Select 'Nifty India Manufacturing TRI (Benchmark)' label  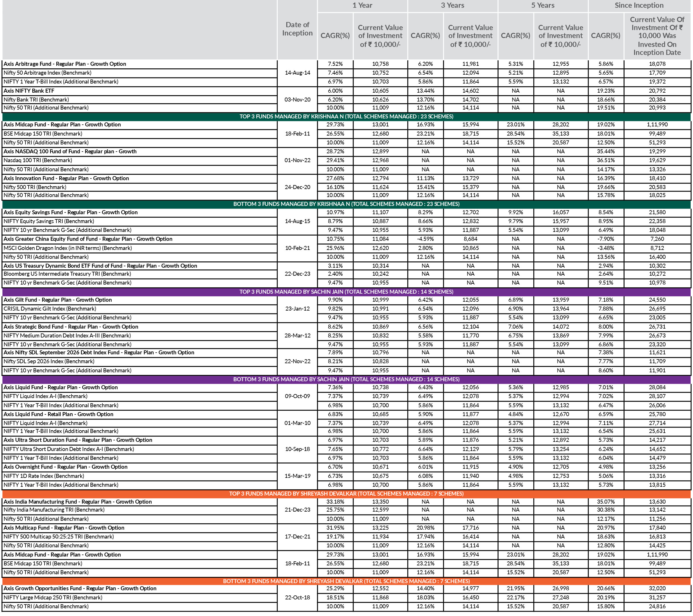tap(54, 510)
